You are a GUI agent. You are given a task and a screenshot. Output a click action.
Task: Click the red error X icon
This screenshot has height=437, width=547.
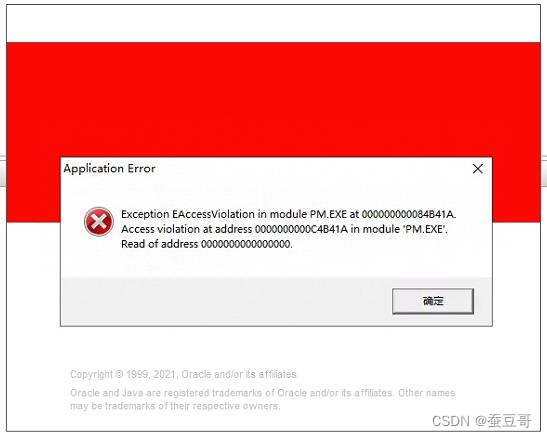pos(99,222)
